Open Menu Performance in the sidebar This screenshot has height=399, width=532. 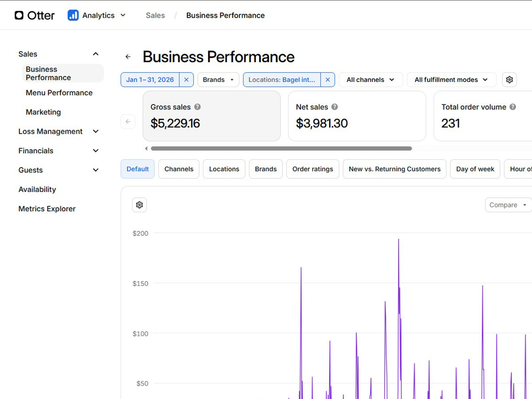59,93
